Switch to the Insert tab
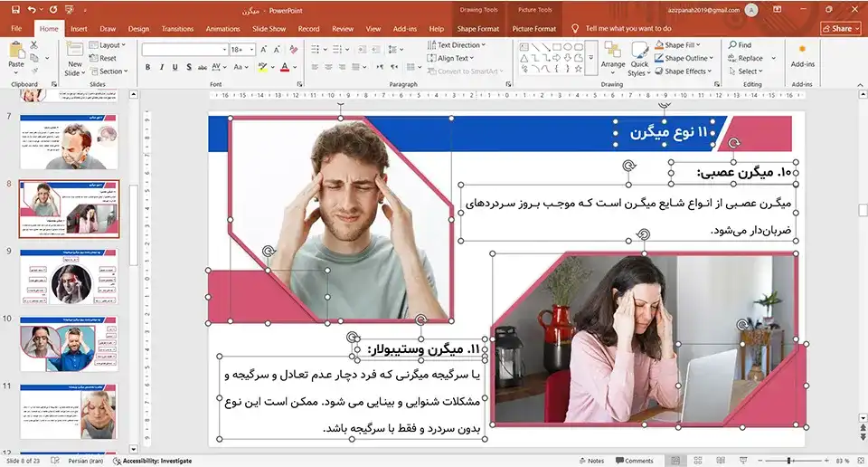This screenshot has width=868, height=467. click(x=79, y=28)
